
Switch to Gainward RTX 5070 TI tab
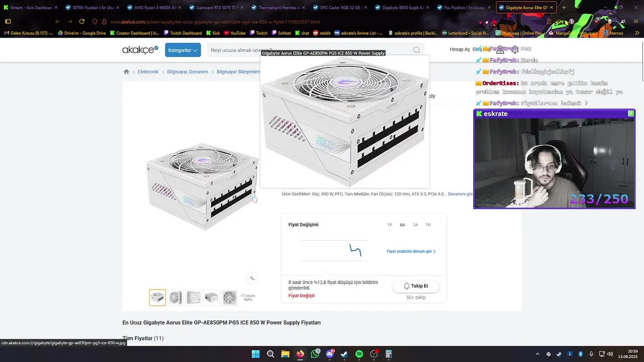coord(215,8)
